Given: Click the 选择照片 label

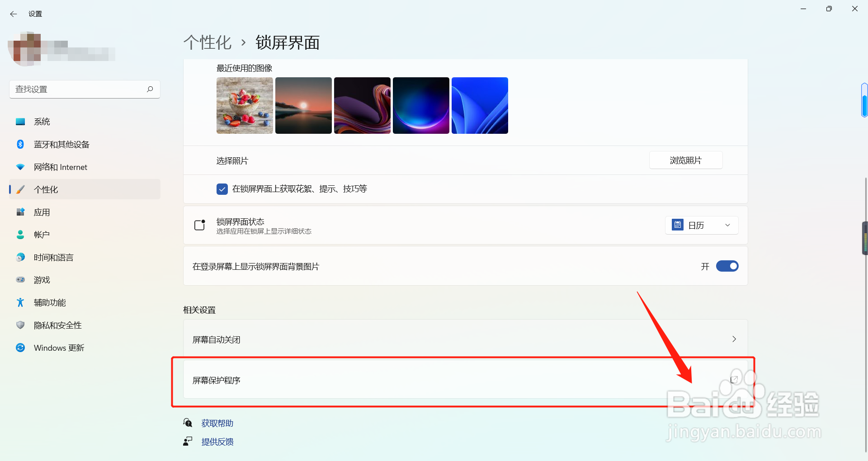Looking at the screenshot, I should (x=232, y=160).
